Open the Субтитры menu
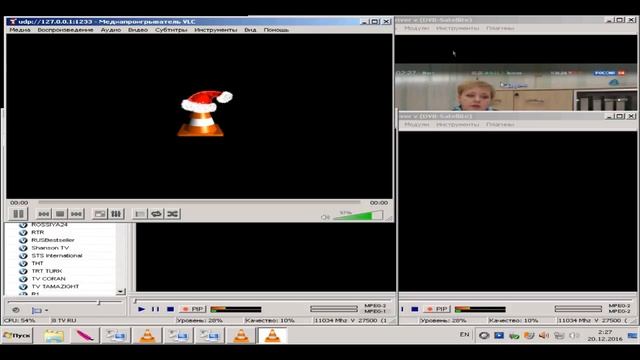Viewport: 640px width, 360px height. (171, 30)
